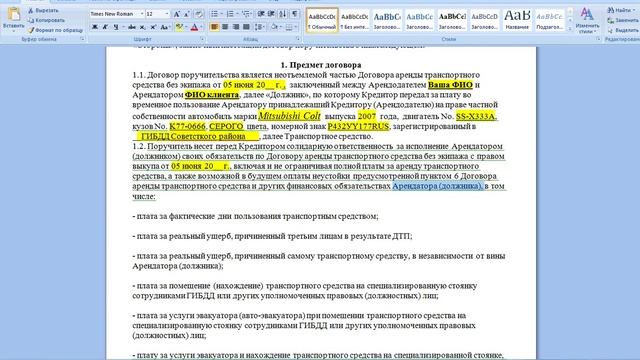
Task: Expand the numbering style arrow
Action: [238, 14]
